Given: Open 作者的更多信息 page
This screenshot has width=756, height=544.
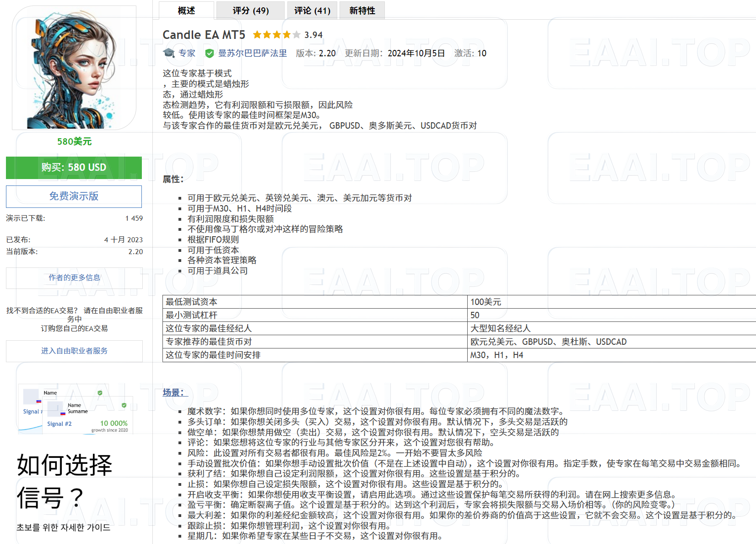Looking at the screenshot, I should 74,277.
